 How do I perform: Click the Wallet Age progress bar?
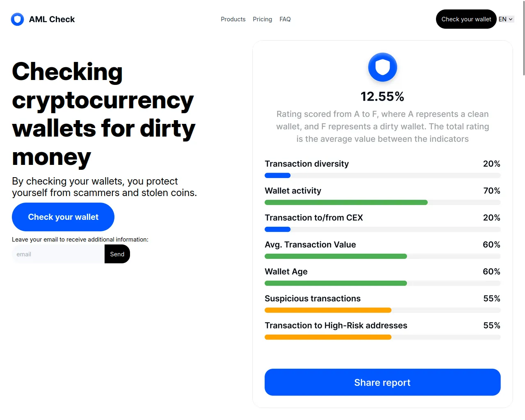(382, 283)
